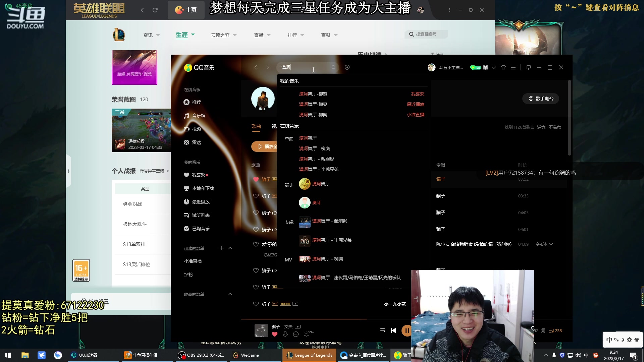This screenshot has width=644, height=362.
Task: Open the skin (shirt) icon in QQ Music
Action: click(503, 67)
